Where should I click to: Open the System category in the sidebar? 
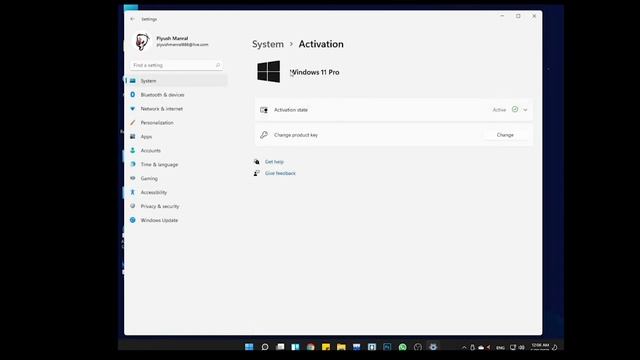177,81
